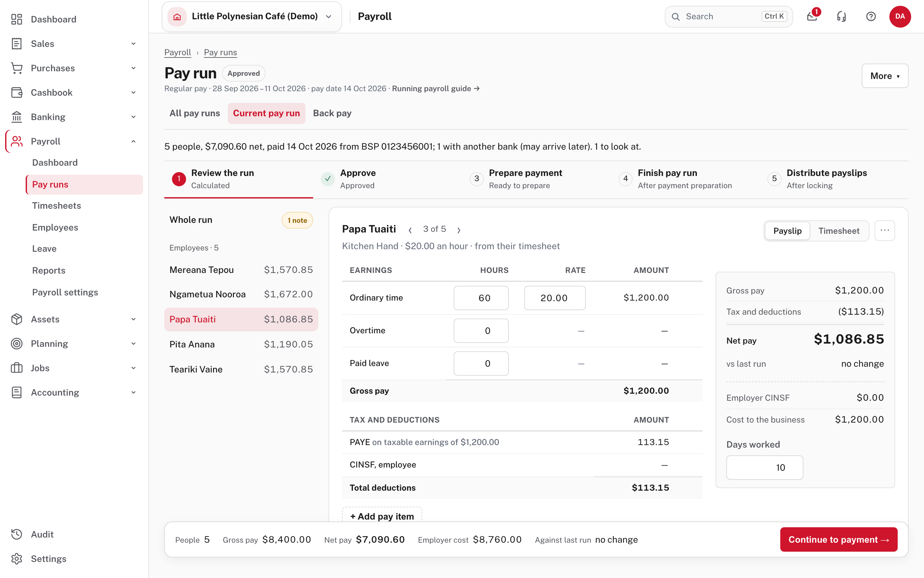The height and width of the screenshot is (578, 924).
Task: Click the Settings gear icon
Action: pos(16,559)
